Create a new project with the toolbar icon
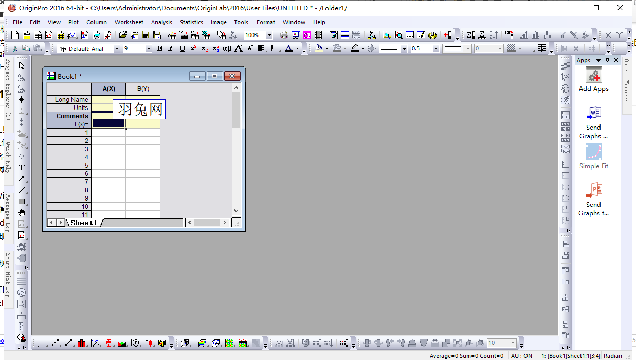Image resolution: width=636 pixels, height=364 pixels. (x=15, y=35)
